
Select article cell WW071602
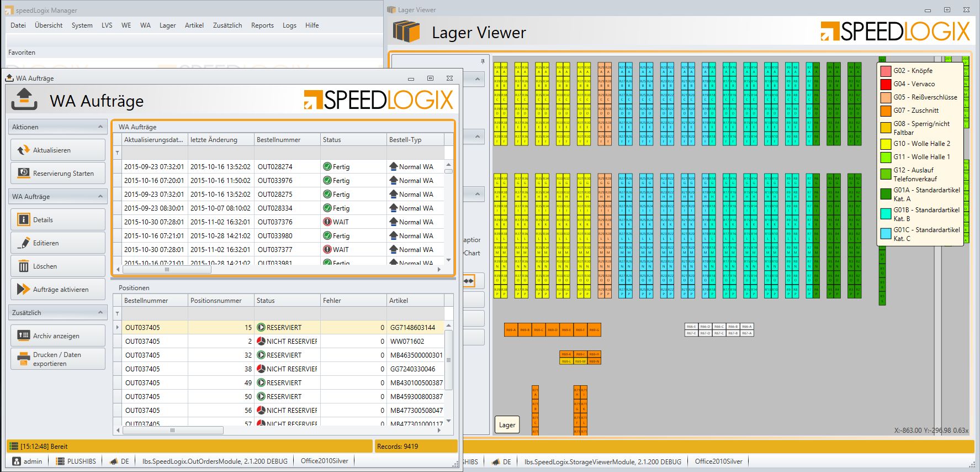(416, 341)
